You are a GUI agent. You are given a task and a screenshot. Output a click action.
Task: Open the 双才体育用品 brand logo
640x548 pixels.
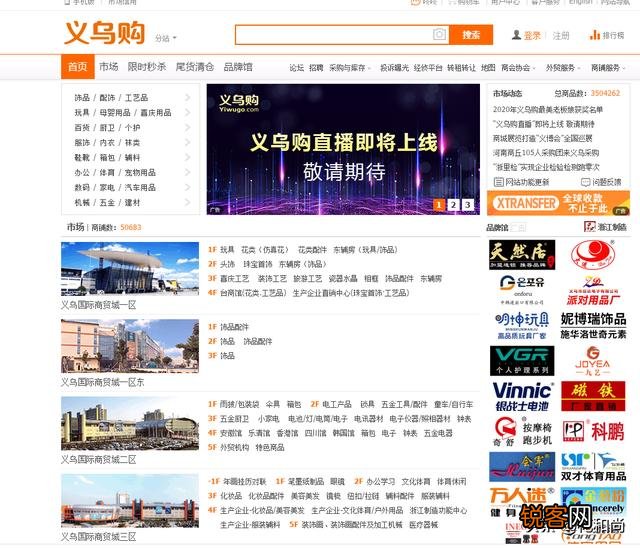593,467
